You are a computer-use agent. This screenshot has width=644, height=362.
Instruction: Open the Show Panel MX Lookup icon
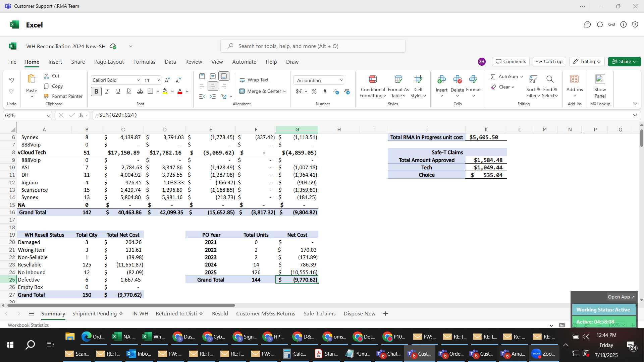coord(600,79)
